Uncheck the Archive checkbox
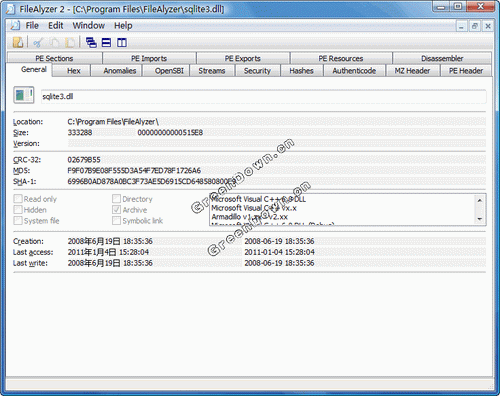Viewport: 500px width, 396px height. [x=116, y=210]
